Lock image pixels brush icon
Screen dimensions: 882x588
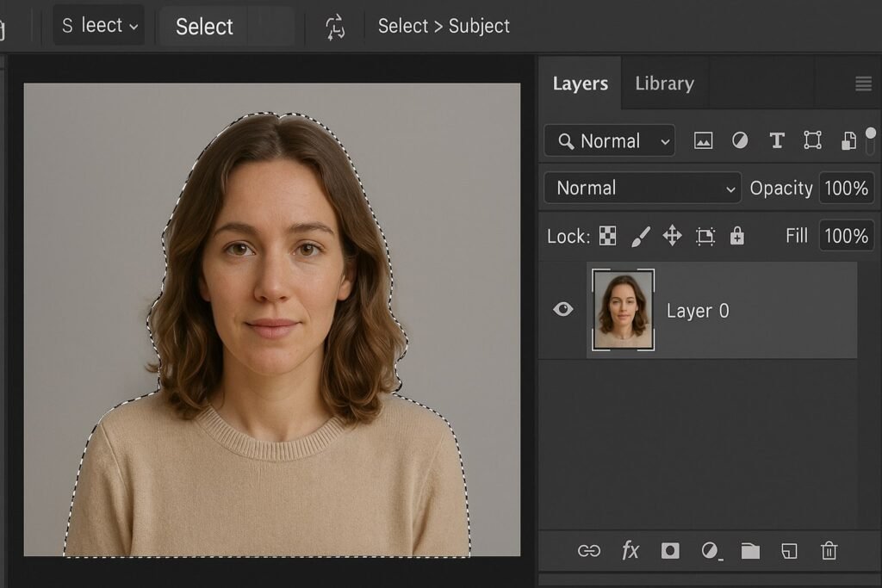(x=641, y=236)
